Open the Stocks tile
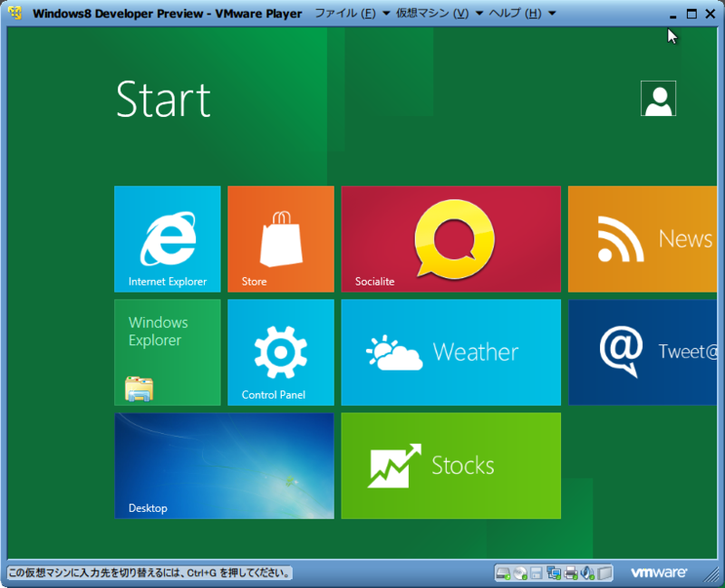Screen dimensions: 725x588 coord(450,466)
